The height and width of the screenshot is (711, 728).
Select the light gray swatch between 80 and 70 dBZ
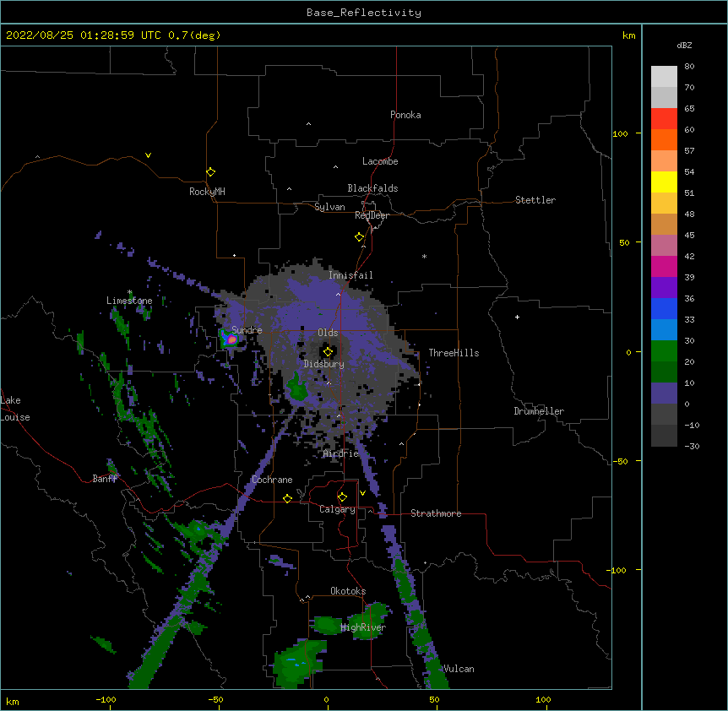point(664,77)
